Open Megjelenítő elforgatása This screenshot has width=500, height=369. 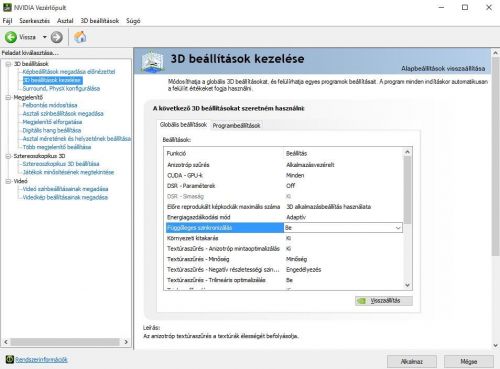[x=52, y=122]
